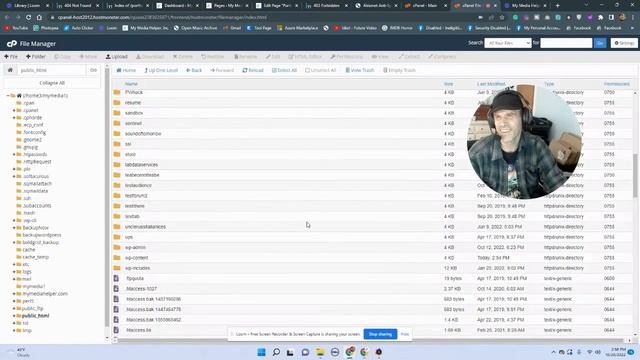The width and height of the screenshot is (640, 360).
Task: Select the .subaccounts folder in the tree
Action: click(x=37, y=206)
